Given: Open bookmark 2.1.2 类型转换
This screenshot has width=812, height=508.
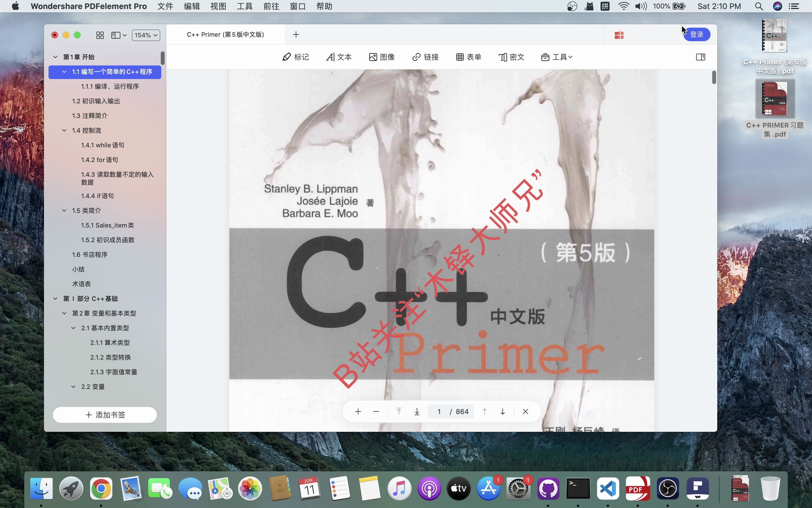Looking at the screenshot, I should (111, 357).
